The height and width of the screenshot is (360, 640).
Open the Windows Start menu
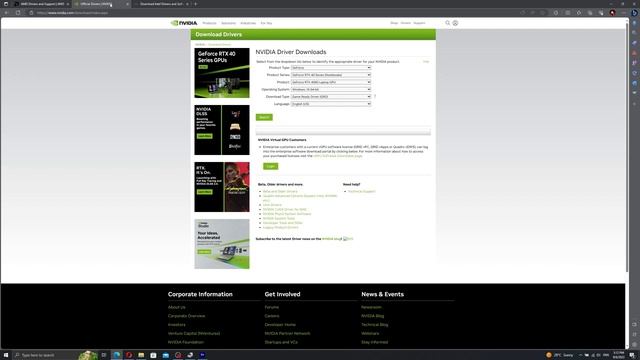pyautogui.click(x=6, y=355)
